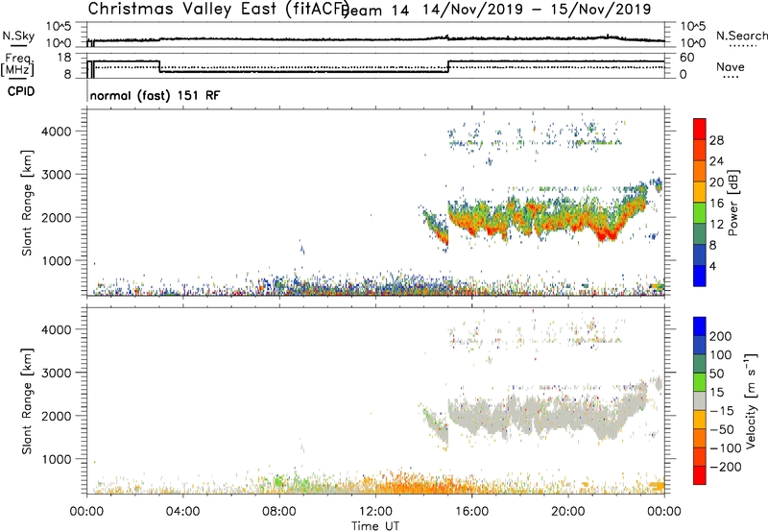Click the '28' value on Power colorbar

[716, 140]
